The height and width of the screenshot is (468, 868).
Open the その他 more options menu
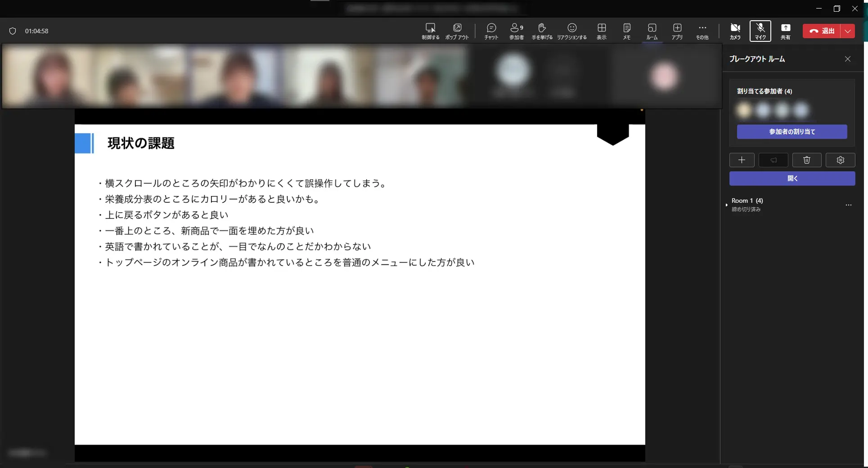pyautogui.click(x=702, y=31)
